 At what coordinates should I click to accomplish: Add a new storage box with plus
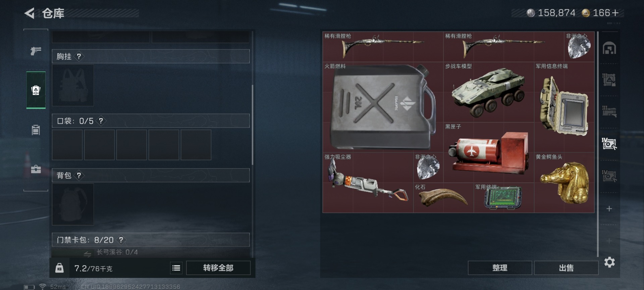(609, 209)
